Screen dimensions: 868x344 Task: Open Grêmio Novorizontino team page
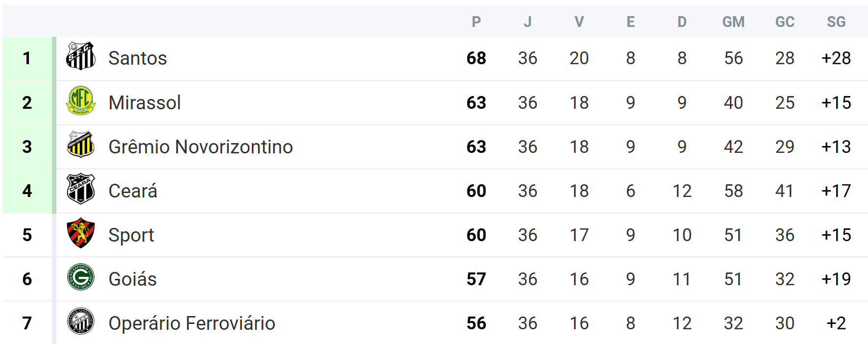pyautogui.click(x=200, y=147)
